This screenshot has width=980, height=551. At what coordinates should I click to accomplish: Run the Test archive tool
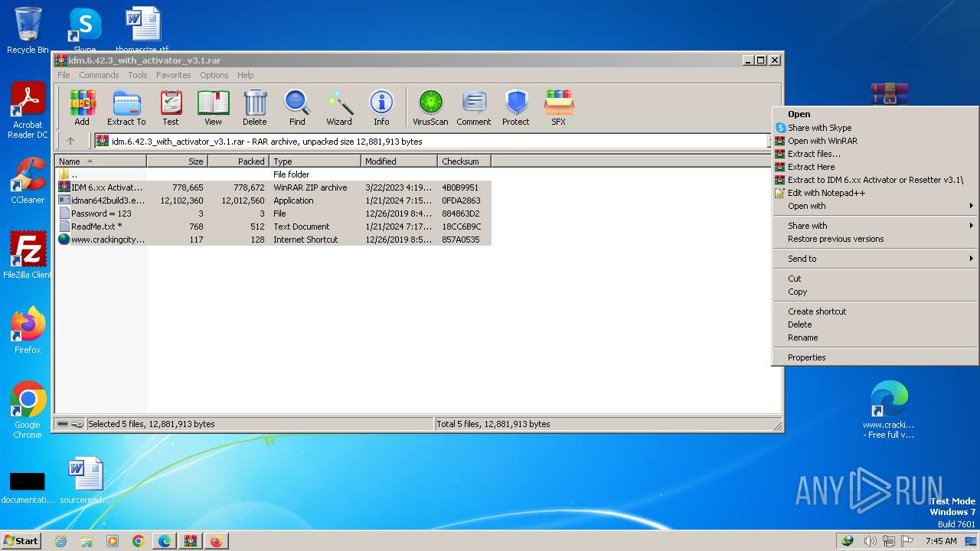pyautogui.click(x=171, y=107)
